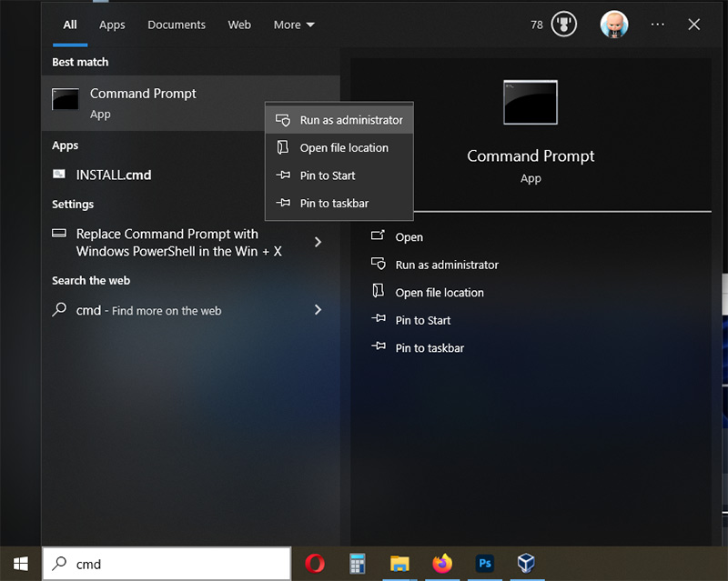728x581 pixels.
Task: Select the INSTALL.cmd search result
Action: (x=111, y=175)
